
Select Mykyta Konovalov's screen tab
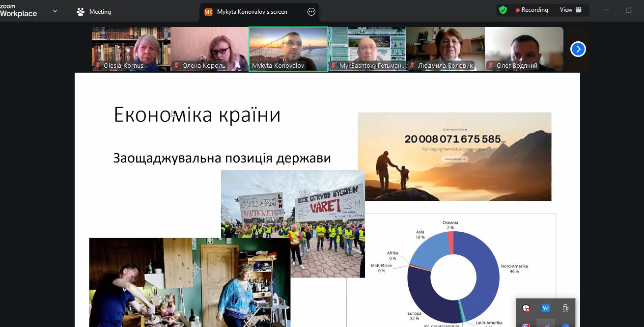click(x=252, y=12)
